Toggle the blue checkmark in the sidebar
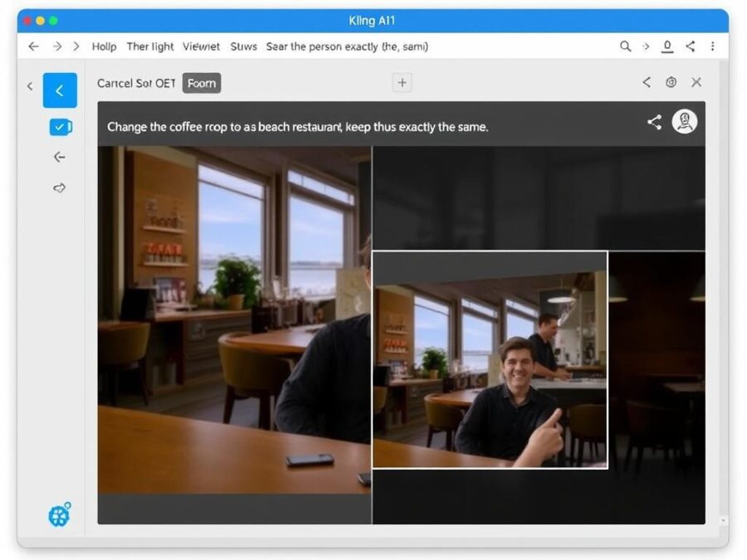The width and height of the screenshot is (747, 560). tap(59, 126)
